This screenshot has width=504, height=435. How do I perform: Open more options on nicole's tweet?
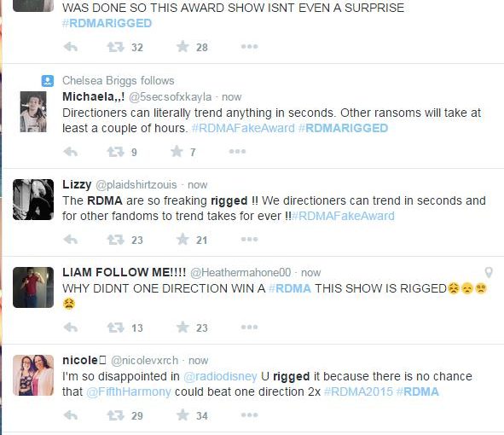tap(249, 415)
